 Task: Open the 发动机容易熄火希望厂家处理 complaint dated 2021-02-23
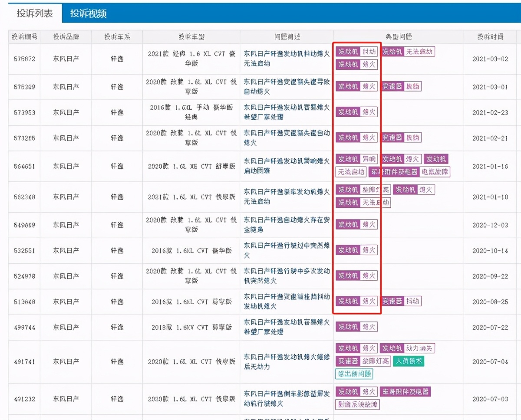287,112
